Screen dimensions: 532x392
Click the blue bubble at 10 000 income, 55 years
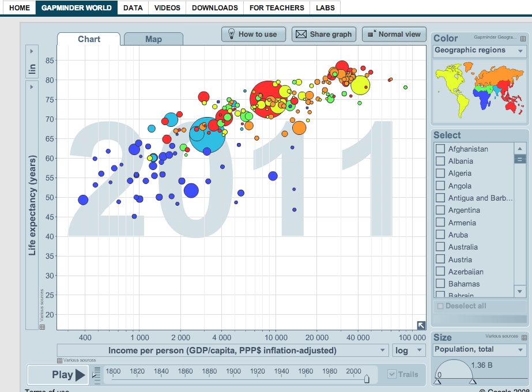(273, 176)
